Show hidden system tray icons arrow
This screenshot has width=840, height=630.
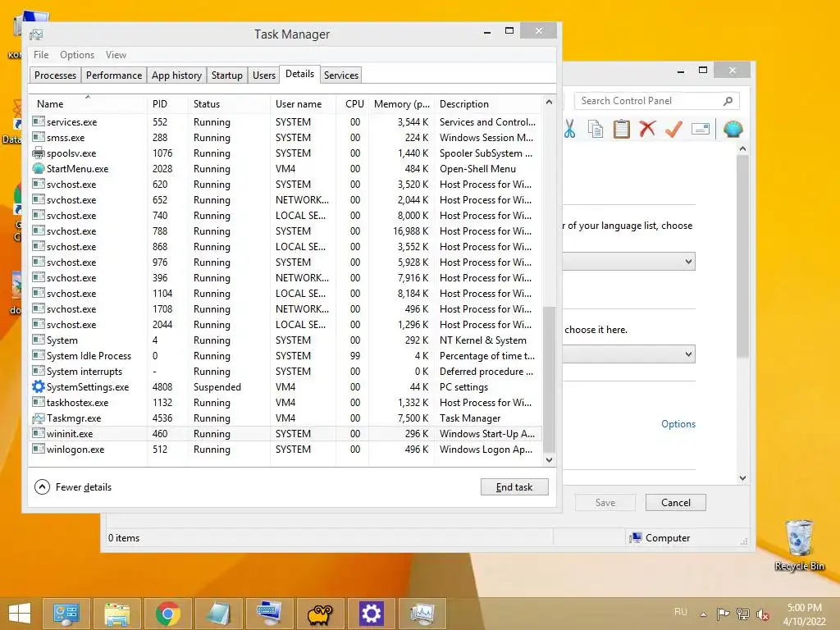coord(703,614)
